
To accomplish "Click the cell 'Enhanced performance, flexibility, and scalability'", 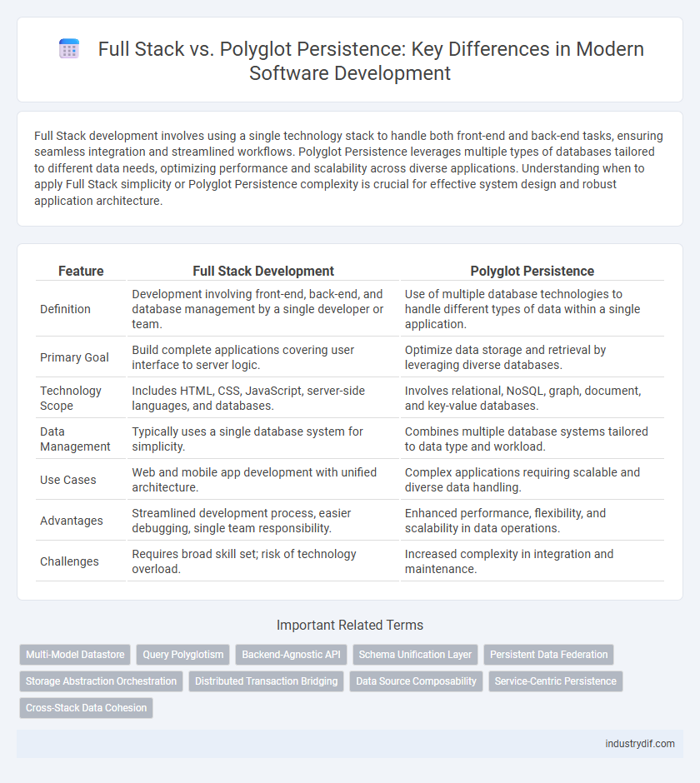I will (x=532, y=521).
